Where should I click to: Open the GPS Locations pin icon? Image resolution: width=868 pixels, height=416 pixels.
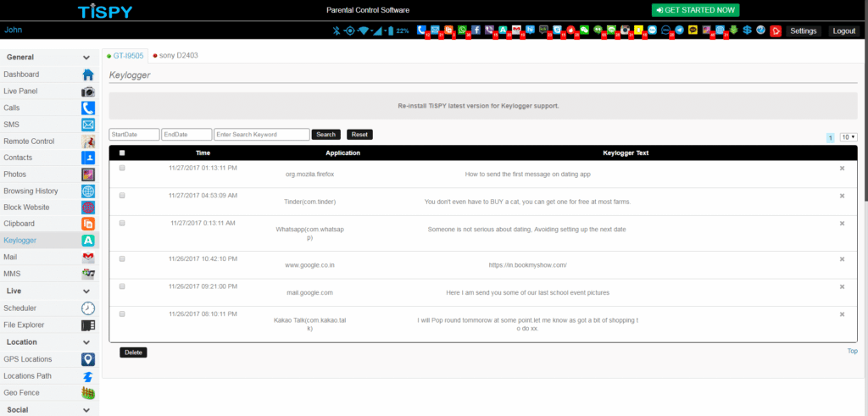88,359
